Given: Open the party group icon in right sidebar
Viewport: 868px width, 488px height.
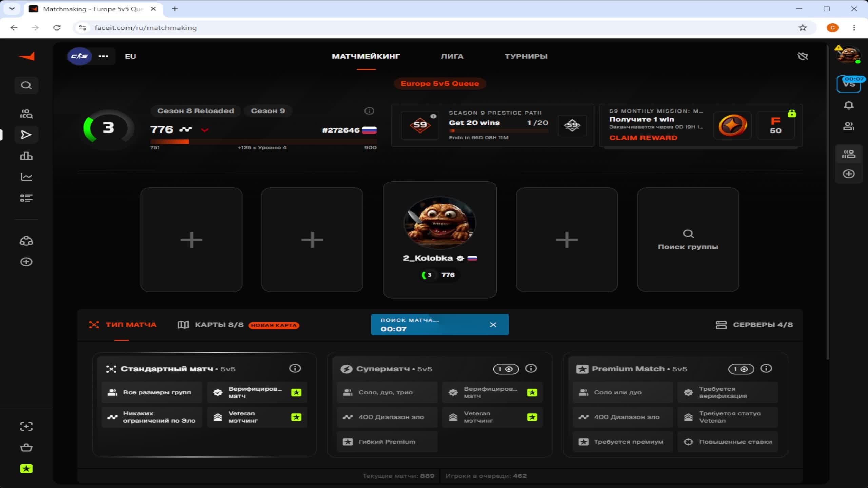Looking at the screenshot, I should 849,154.
